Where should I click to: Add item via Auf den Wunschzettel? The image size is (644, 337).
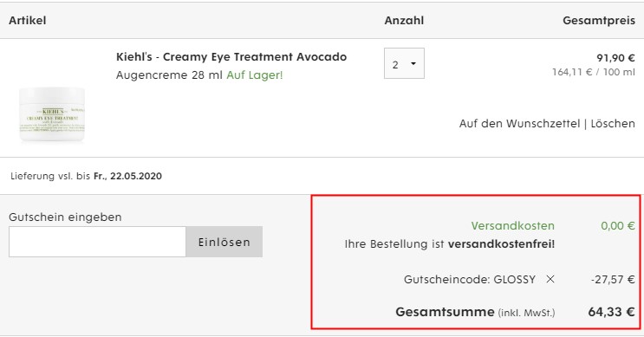point(519,124)
